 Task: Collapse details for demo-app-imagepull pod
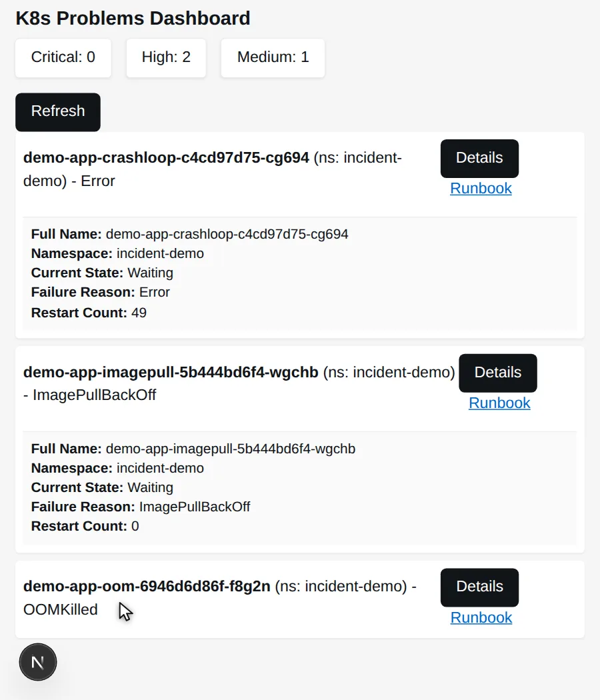tap(498, 373)
